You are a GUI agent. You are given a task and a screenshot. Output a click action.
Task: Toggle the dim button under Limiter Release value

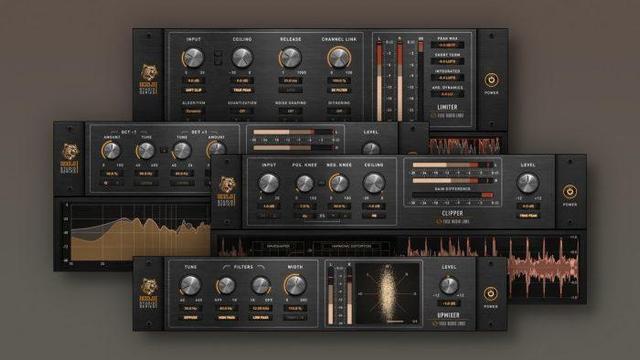tap(291, 90)
